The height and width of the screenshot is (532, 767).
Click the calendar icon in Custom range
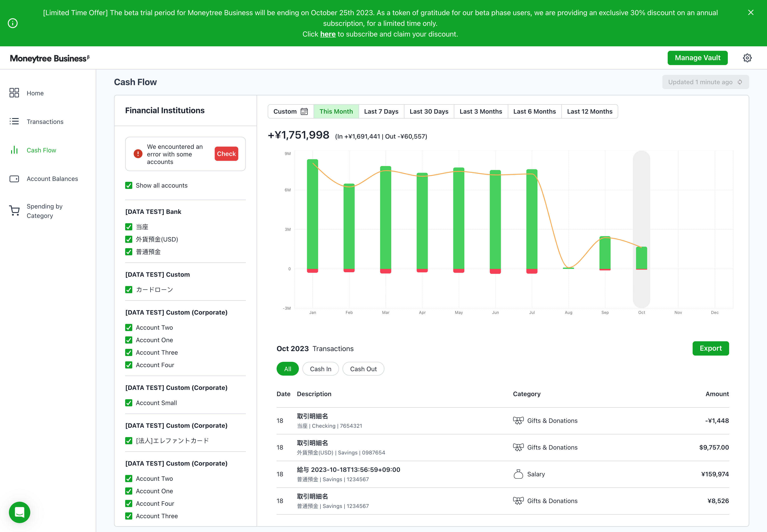pos(304,111)
